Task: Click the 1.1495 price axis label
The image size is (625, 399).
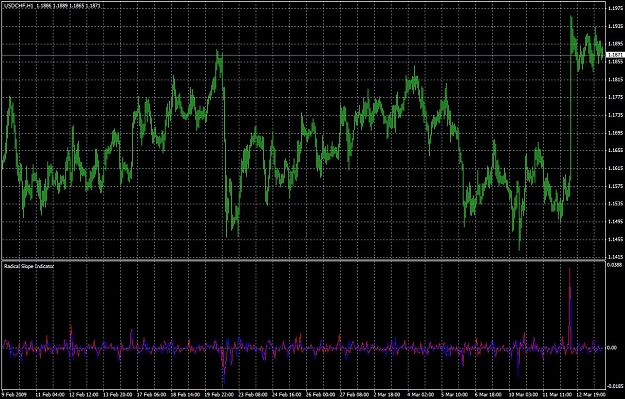Action: (x=616, y=222)
